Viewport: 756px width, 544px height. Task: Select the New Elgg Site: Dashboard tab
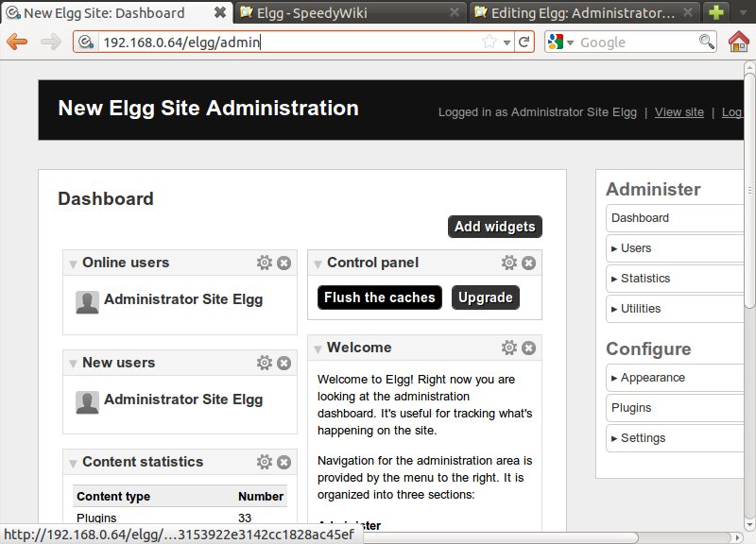click(115, 12)
